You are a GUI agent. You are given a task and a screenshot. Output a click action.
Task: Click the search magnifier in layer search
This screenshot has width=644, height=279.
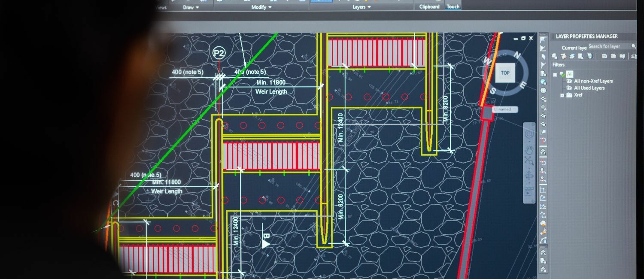[x=633, y=46]
